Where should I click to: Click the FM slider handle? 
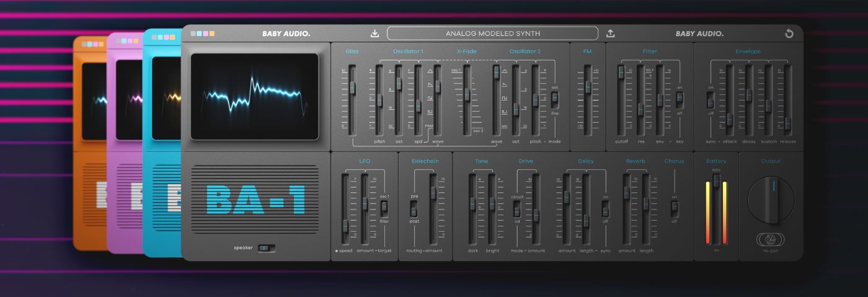pos(588,87)
